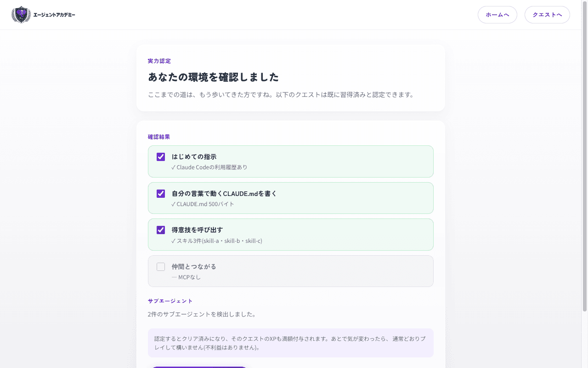Image resolution: width=588 pixels, height=368 pixels.
Task: Select the あなたの環境を確認しました heading
Action: click(213, 77)
